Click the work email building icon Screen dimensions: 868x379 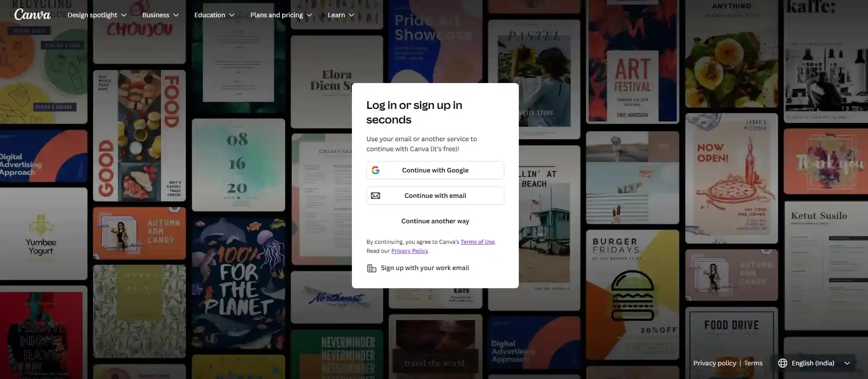(x=371, y=268)
